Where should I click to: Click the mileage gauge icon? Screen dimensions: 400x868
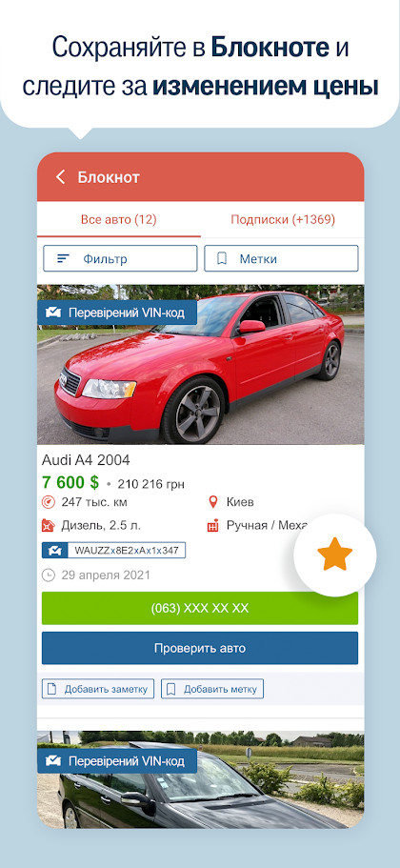[49, 502]
